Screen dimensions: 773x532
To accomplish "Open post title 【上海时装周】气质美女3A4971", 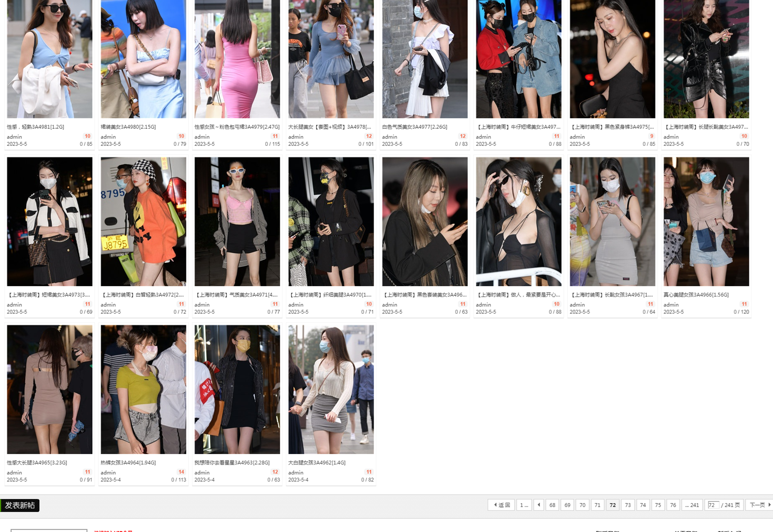I will (x=236, y=295).
